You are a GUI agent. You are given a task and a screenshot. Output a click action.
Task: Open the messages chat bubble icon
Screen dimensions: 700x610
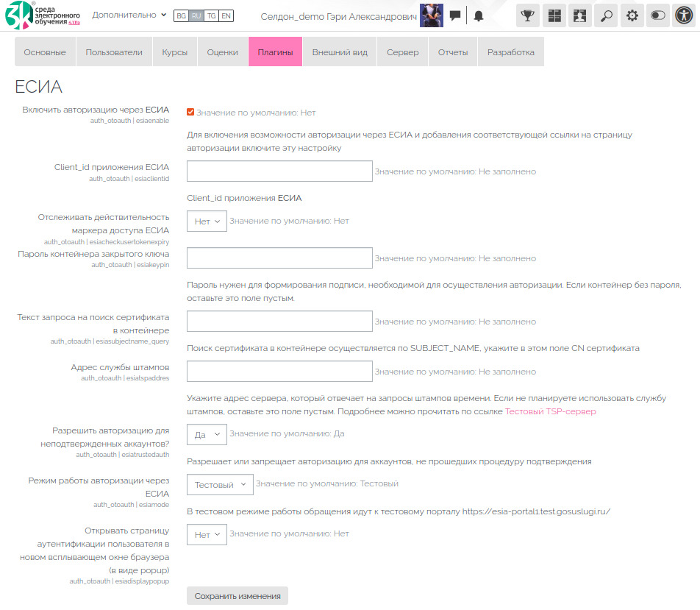[455, 15]
